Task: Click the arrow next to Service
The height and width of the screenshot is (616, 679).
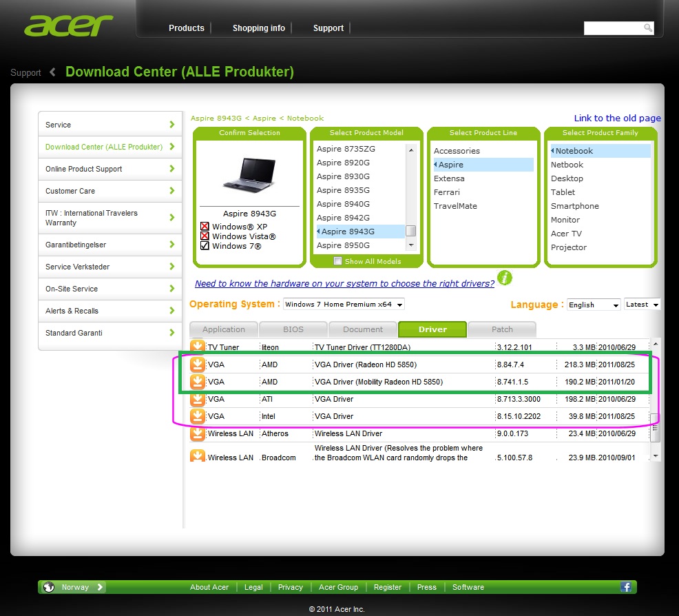Action: click(x=172, y=124)
